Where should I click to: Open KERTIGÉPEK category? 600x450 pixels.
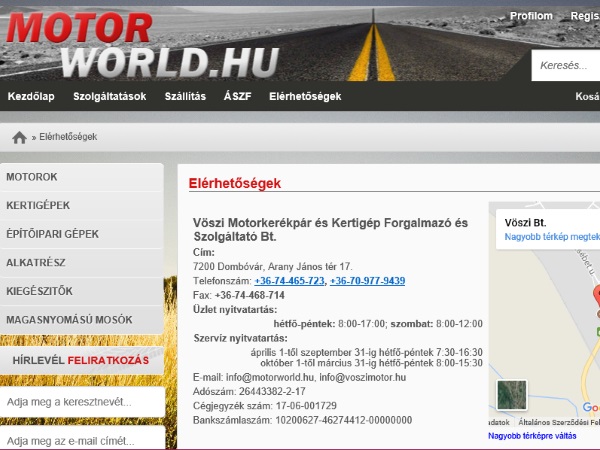pos(82,205)
